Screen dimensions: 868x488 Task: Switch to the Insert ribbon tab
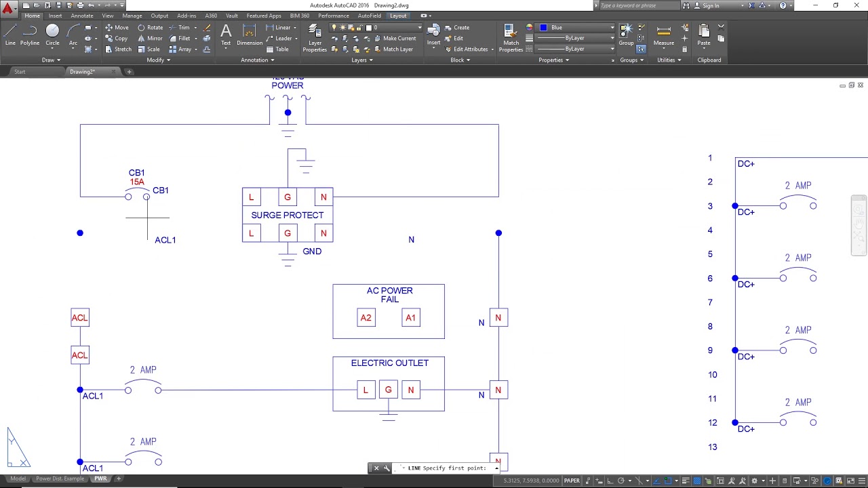click(x=55, y=16)
